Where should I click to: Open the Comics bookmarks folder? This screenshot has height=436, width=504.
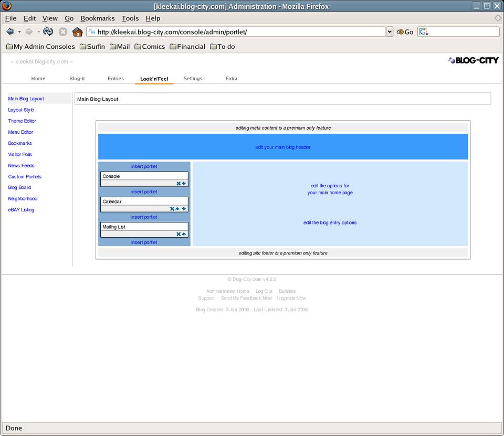(150, 47)
